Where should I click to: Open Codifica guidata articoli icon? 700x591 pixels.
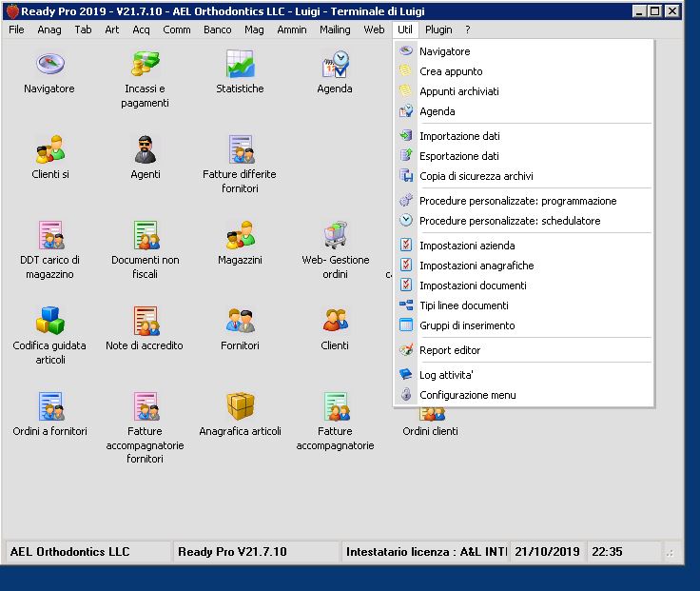click(x=50, y=321)
